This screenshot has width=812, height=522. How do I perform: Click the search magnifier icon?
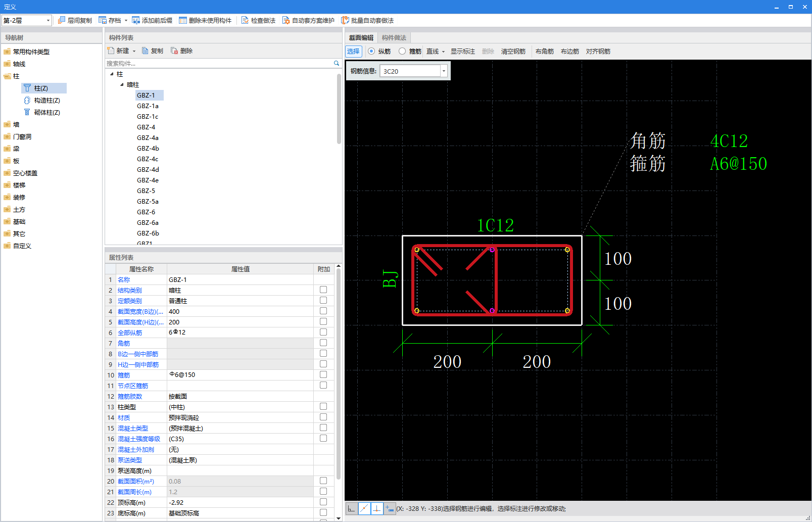pos(337,63)
